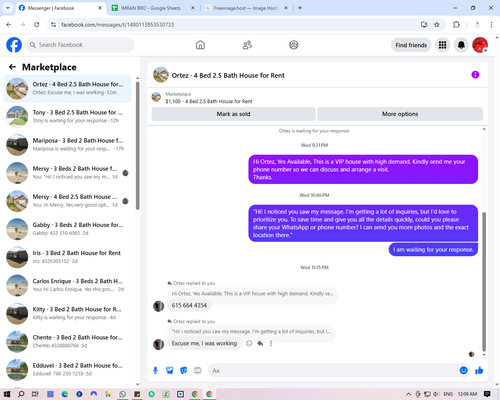The image size is (500, 400).
Task: Click the browser reload button
Action: click(37, 25)
